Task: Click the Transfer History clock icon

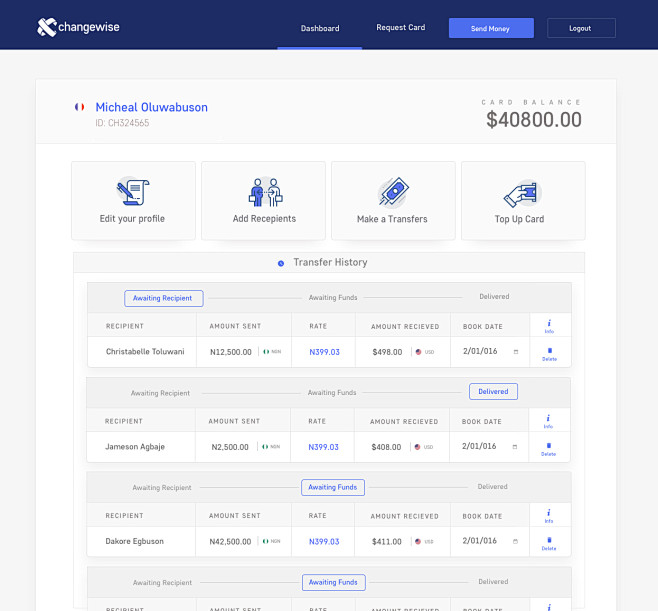Action: [x=281, y=264]
